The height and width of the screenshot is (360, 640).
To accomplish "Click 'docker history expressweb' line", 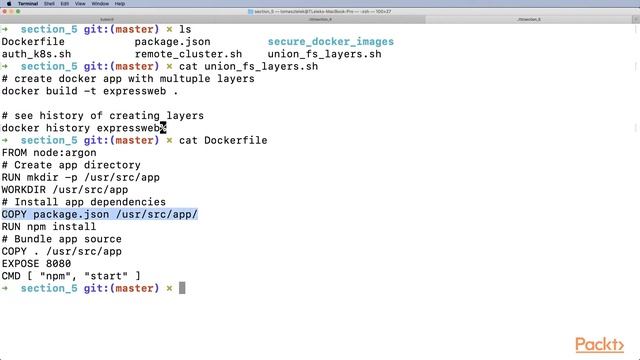I will point(80,128).
